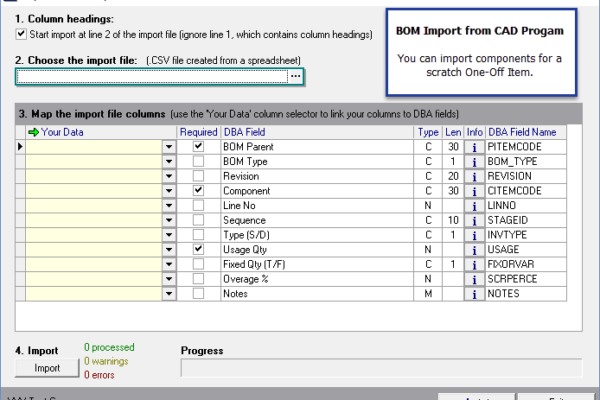Viewport: 600px width, 400px height.
Task: Open info for Overage % field
Action: point(474,279)
